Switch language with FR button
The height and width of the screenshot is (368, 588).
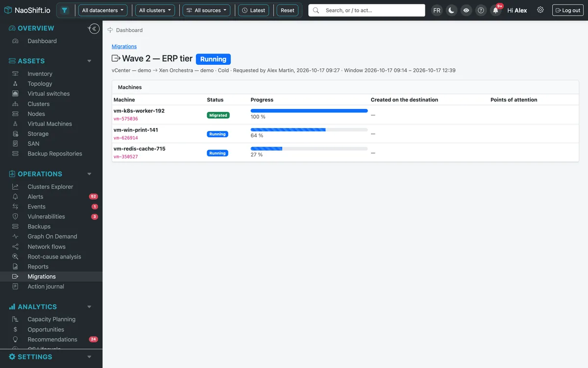point(437,10)
